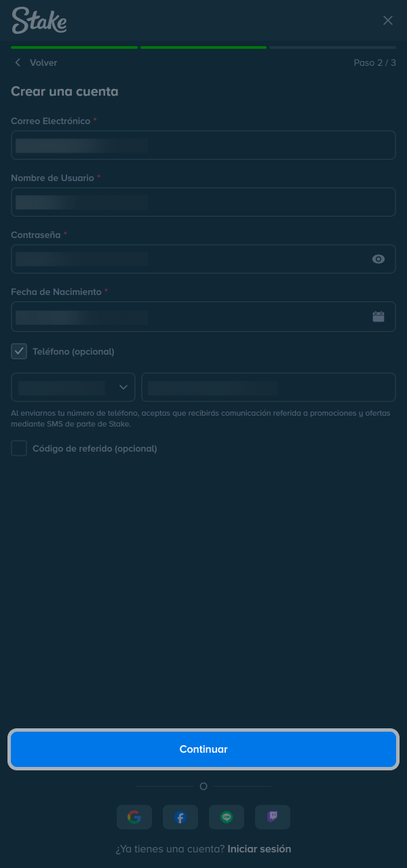Viewport: 407px width, 868px height.
Task: Open the country code dropdown
Action: click(x=73, y=387)
